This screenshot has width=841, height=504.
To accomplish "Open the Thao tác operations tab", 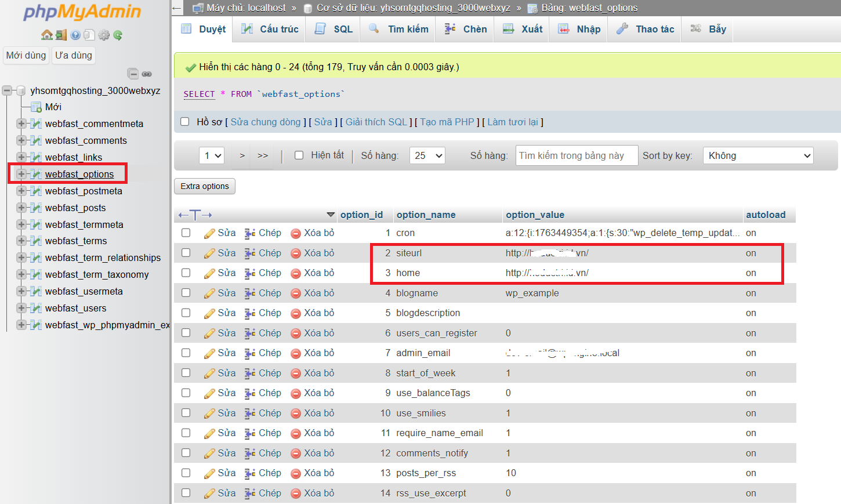I will tap(645, 29).
